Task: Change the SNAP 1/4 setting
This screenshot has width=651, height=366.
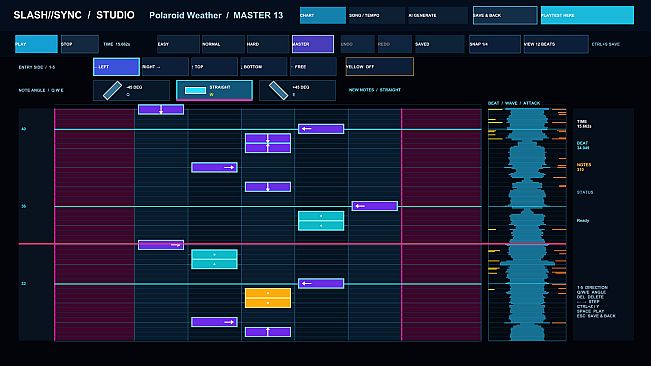Action: pos(494,44)
